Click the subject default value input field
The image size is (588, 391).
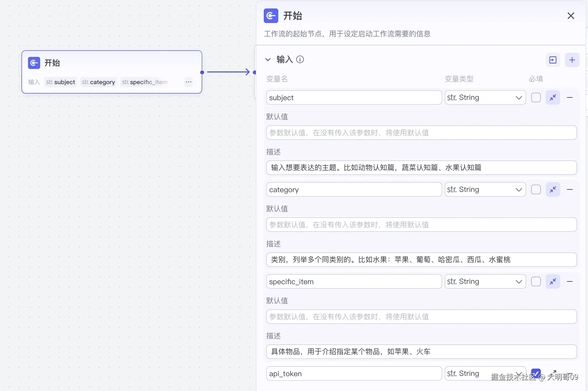point(421,133)
